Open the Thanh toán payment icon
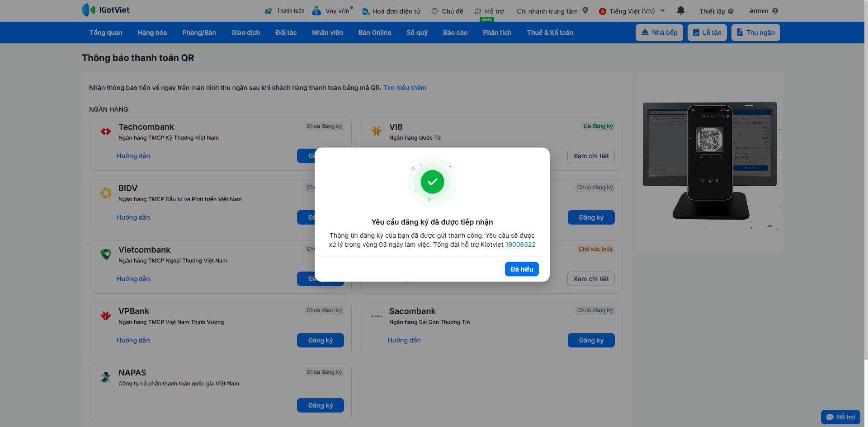 pyautogui.click(x=269, y=11)
